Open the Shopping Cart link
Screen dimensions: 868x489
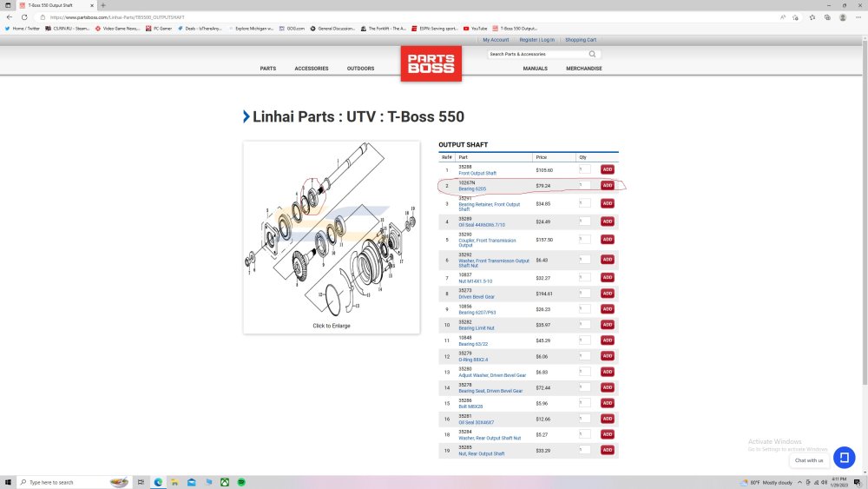coord(581,40)
